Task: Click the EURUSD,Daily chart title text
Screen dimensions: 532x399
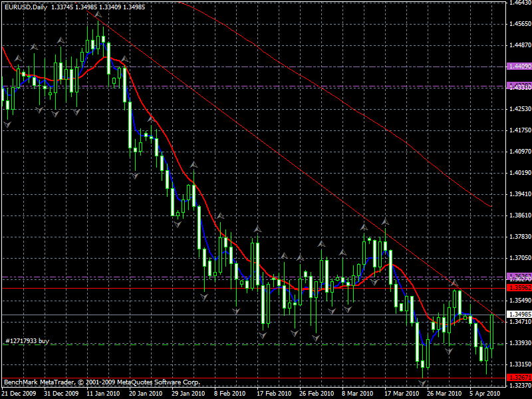Action: [26, 7]
